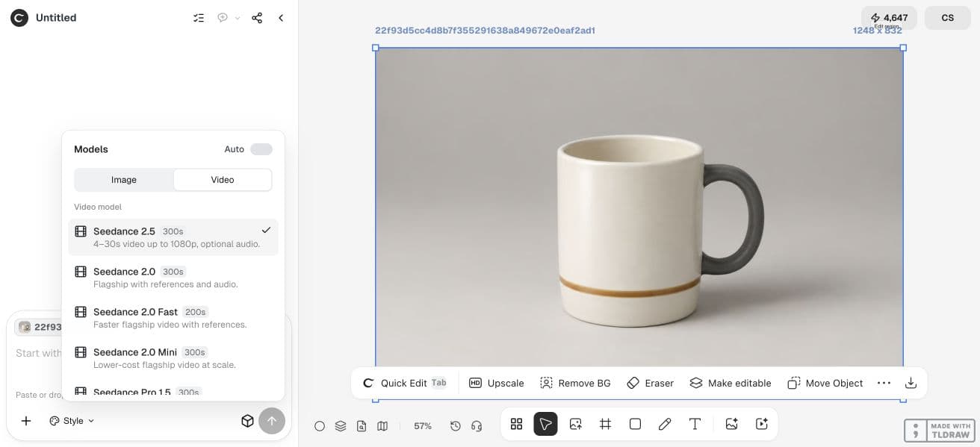Open the AI video generator tool
The width and height of the screenshot is (980, 447).
tap(762, 424)
